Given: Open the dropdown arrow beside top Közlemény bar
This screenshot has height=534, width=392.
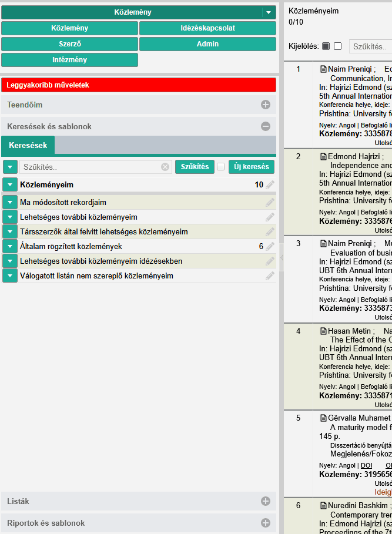Looking at the screenshot, I should pyautogui.click(x=269, y=12).
